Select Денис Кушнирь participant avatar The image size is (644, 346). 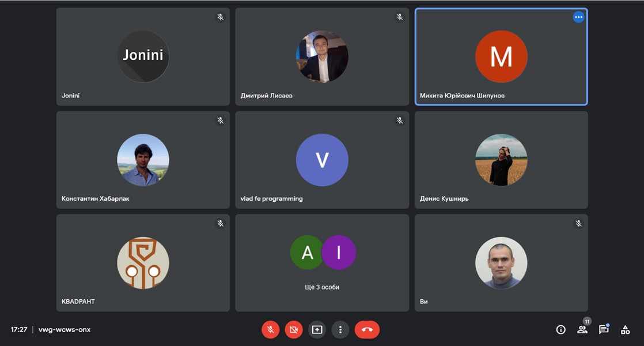501,160
